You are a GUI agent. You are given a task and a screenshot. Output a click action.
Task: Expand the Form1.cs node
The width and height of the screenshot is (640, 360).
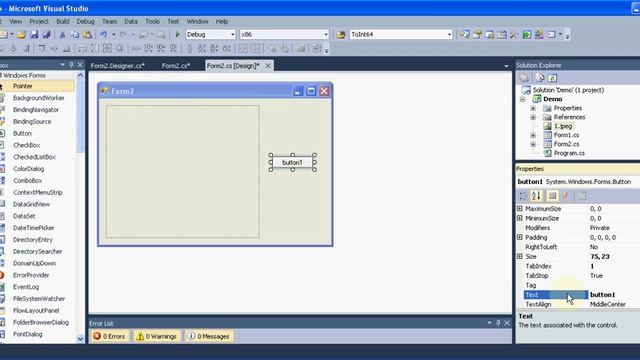click(533, 135)
